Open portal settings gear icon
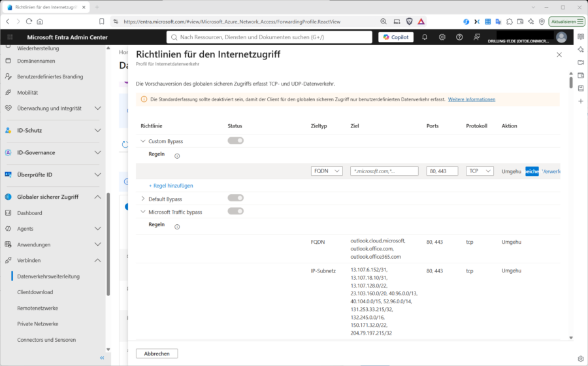The image size is (588, 366). pos(442,37)
